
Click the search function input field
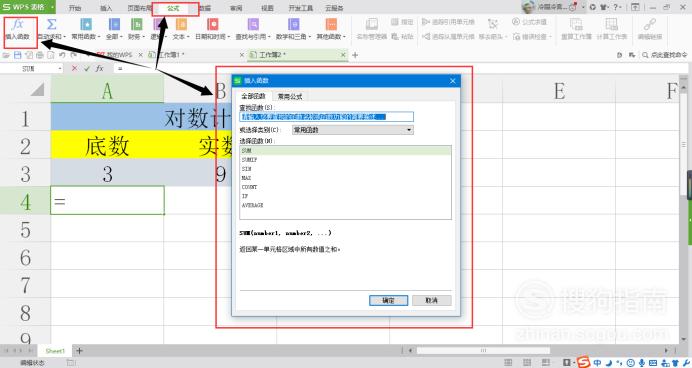click(x=327, y=116)
